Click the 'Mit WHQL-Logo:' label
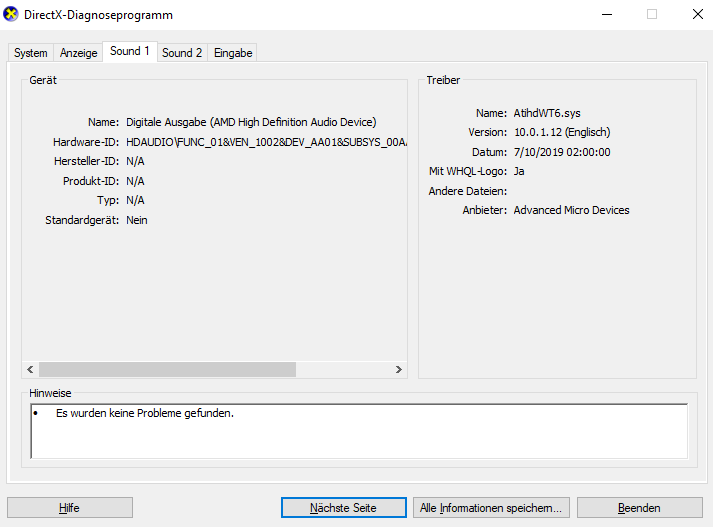This screenshot has height=527, width=713. point(468,171)
